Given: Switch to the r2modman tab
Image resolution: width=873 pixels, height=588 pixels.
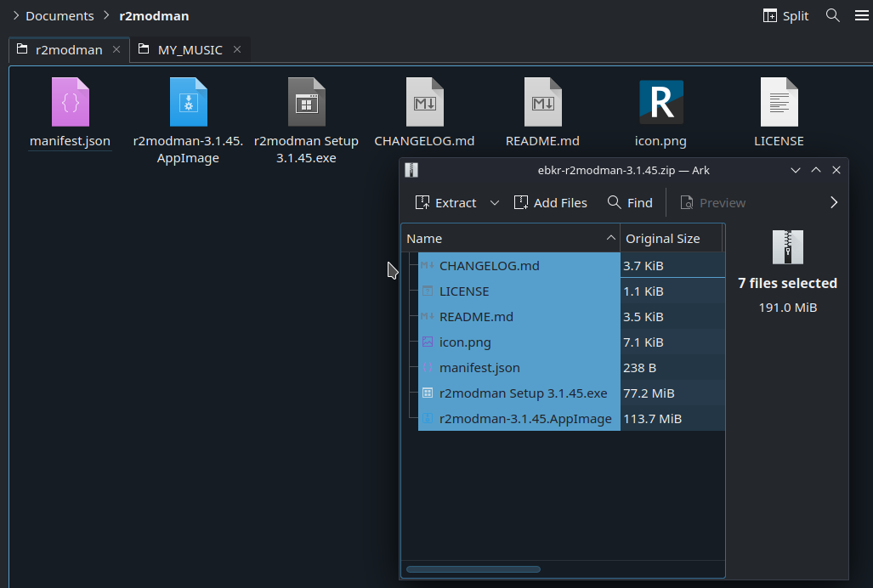Looking at the screenshot, I should pyautogui.click(x=69, y=50).
